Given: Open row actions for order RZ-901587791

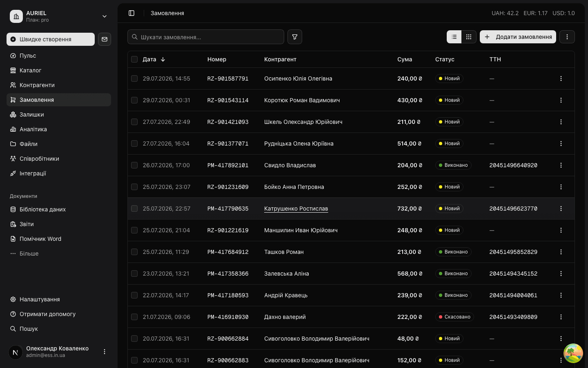Looking at the screenshot, I should click(x=561, y=79).
